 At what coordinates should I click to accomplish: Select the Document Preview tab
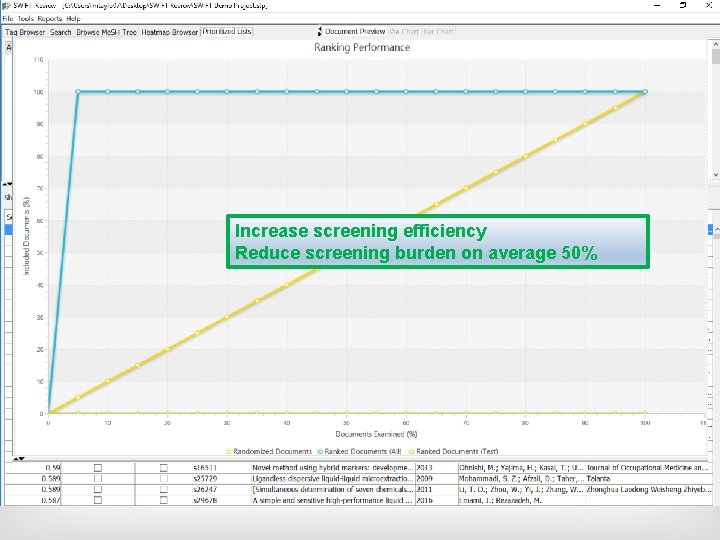(x=355, y=32)
